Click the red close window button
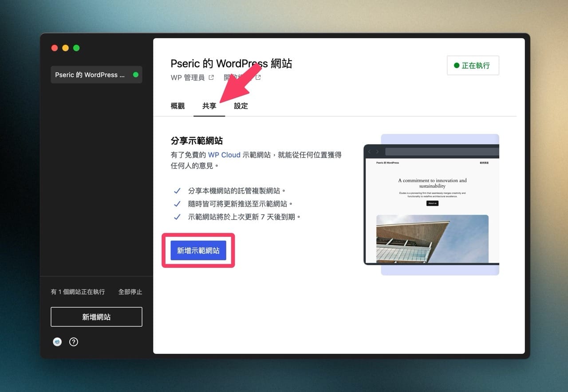 (x=55, y=48)
